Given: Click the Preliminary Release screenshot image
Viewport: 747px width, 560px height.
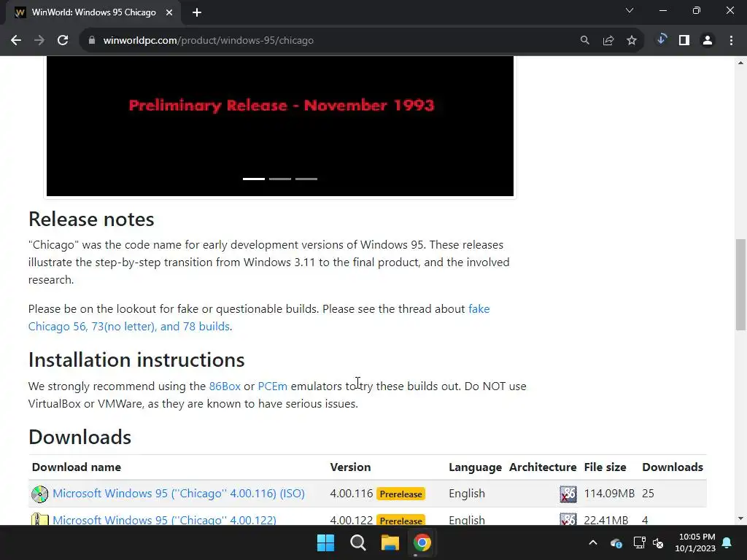Looking at the screenshot, I should [280, 125].
